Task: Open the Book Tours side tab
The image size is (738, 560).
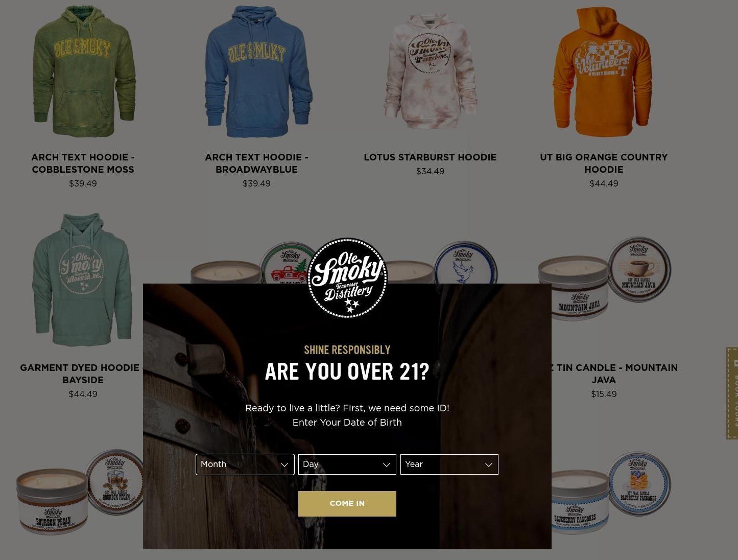Action: (x=732, y=393)
